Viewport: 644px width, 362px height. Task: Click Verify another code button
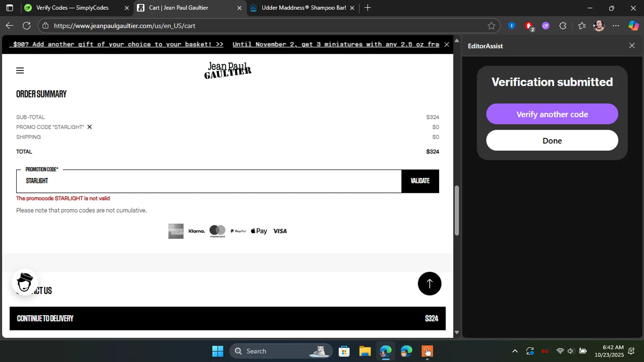[552, 114]
